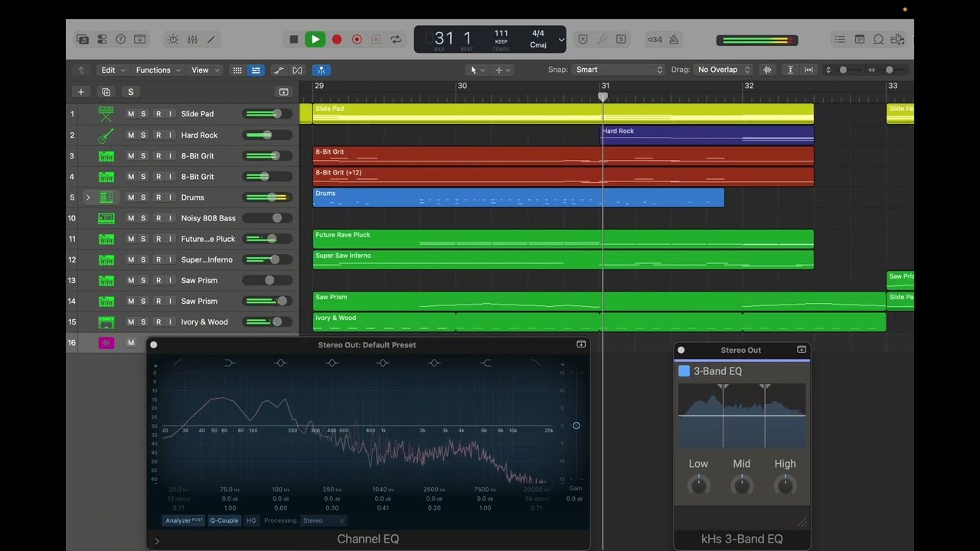Select the Drums region in timeline
980x551 pixels.
[x=518, y=197]
